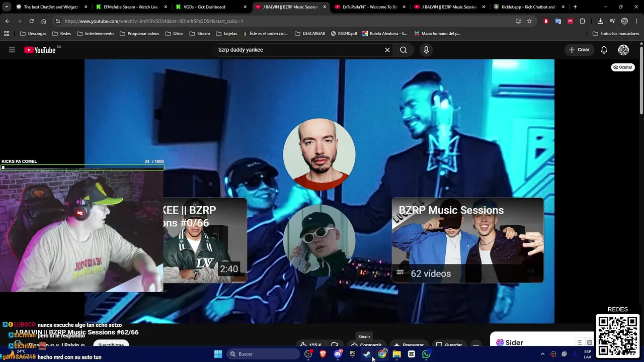Show hidden system tray icons chevron
Screen dimensions: 644x362
tap(542, 354)
